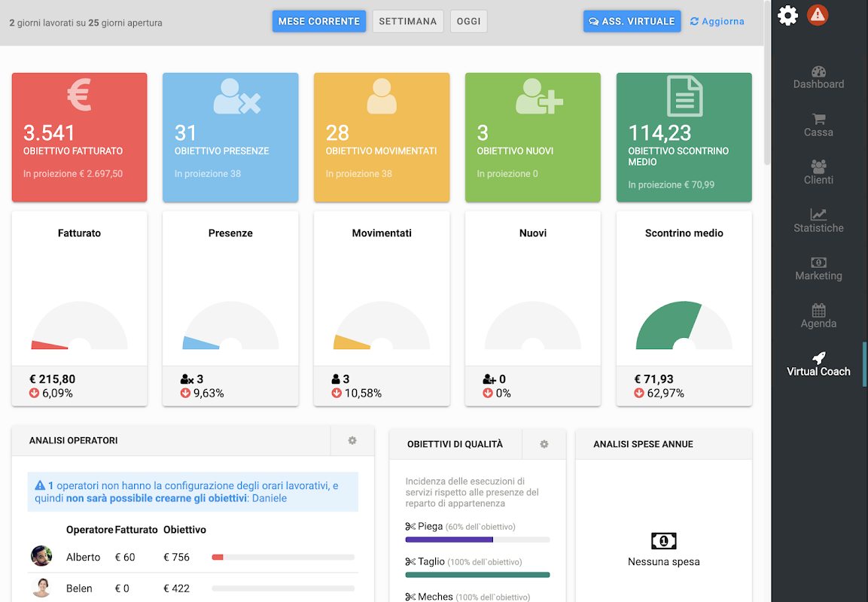Switch to Settimana view
The height and width of the screenshot is (602, 868).
tap(408, 22)
